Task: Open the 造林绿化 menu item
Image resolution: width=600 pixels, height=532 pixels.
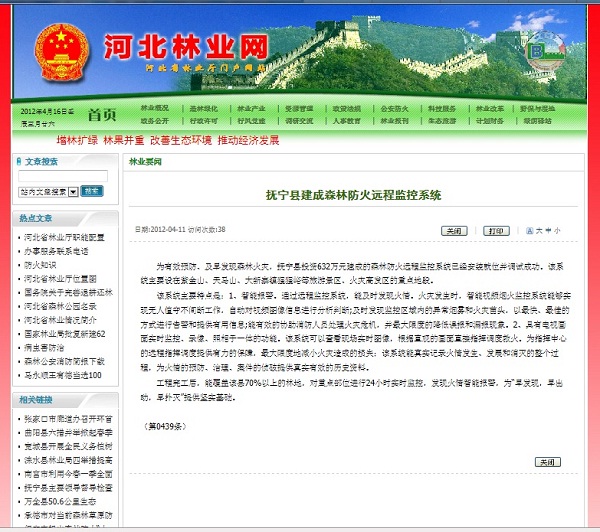Action: (204, 109)
